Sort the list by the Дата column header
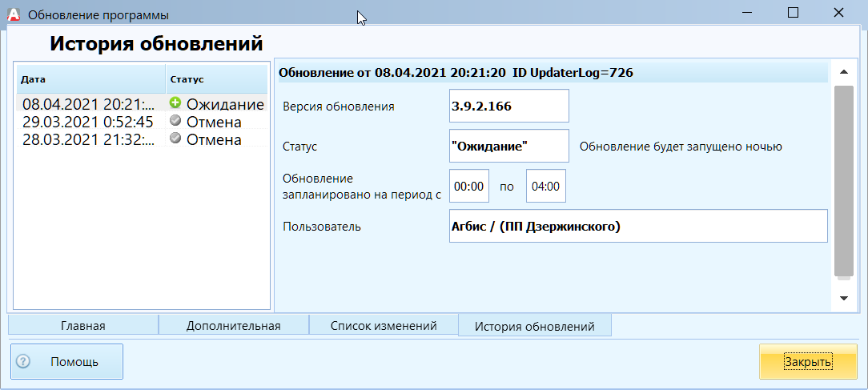868x390 pixels. point(90,79)
